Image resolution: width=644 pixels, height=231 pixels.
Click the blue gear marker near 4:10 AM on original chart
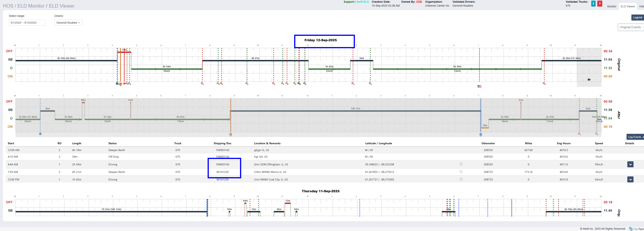coord(117,84)
